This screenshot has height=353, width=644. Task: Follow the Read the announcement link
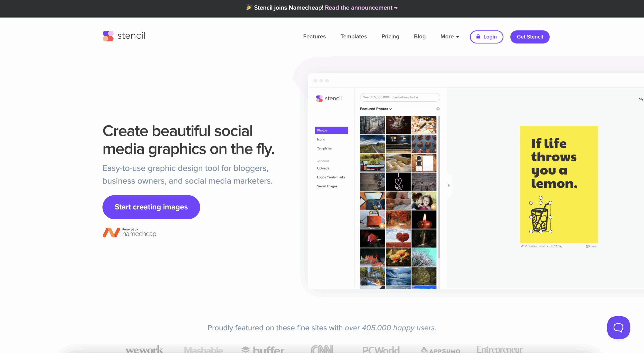(x=361, y=8)
